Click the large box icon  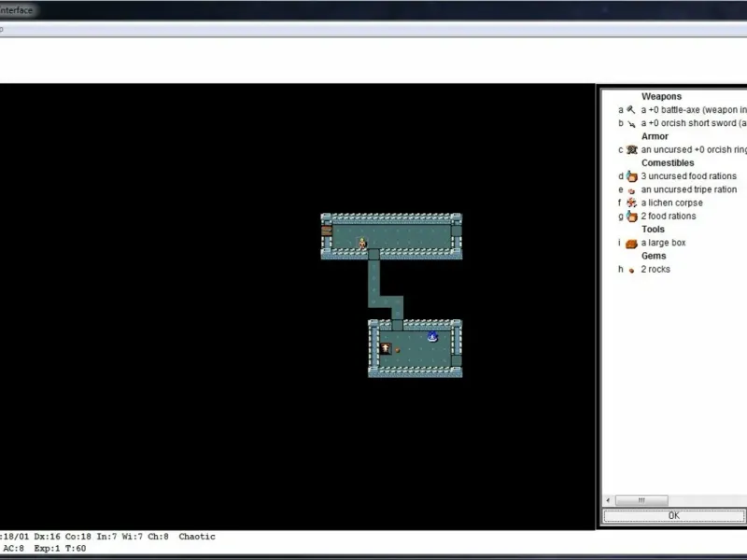point(632,244)
